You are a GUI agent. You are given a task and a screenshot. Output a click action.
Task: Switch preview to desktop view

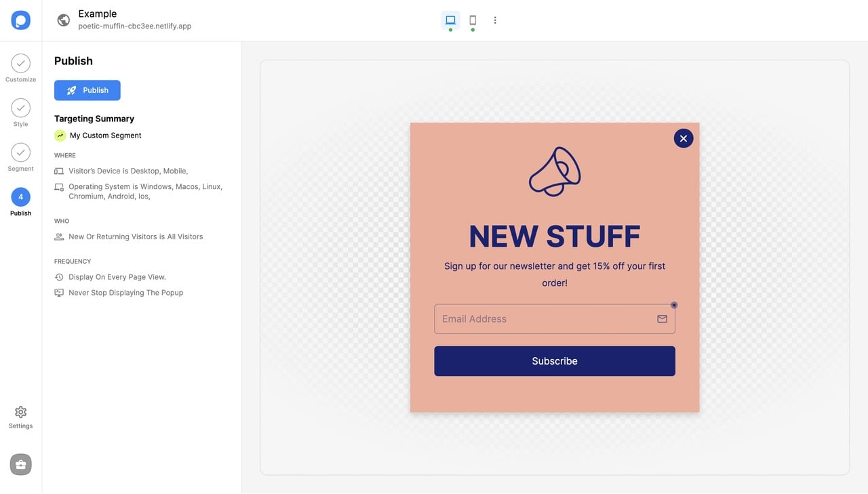tap(450, 20)
